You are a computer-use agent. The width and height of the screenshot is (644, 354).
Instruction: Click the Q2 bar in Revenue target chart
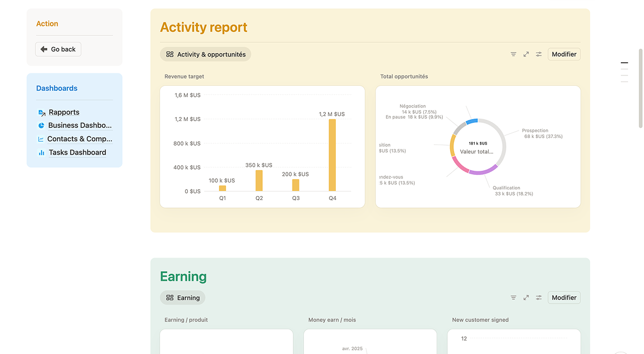coord(259,181)
